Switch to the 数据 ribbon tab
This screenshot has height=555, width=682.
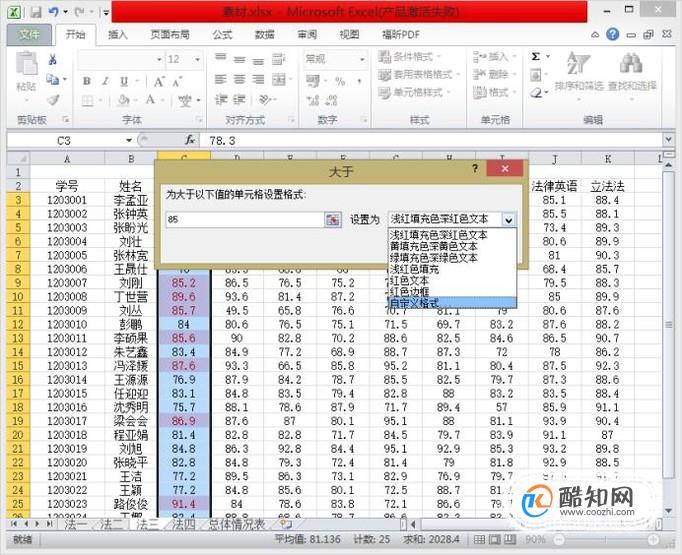[264, 35]
